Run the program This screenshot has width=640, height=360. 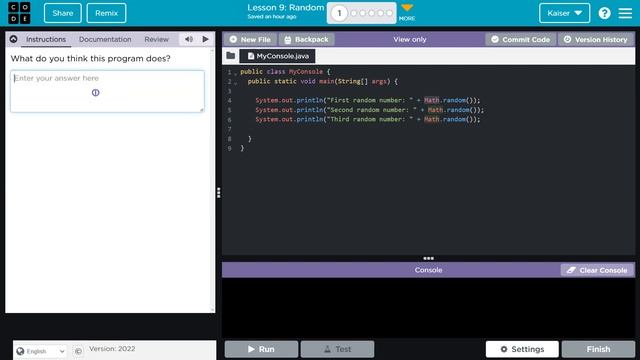(x=261, y=349)
